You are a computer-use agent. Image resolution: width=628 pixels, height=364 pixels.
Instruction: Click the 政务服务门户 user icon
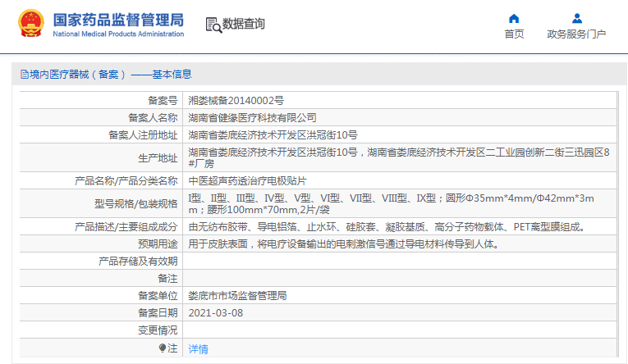point(577,18)
